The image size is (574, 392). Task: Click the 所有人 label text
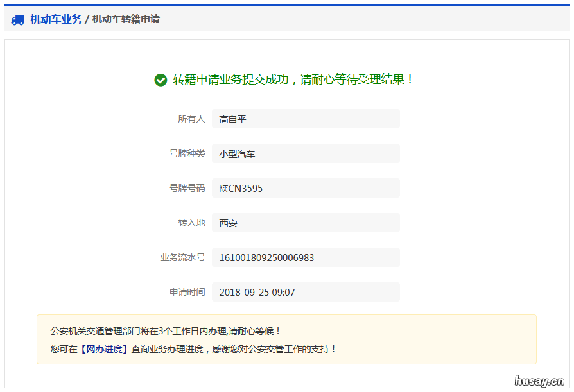pyautogui.click(x=192, y=118)
